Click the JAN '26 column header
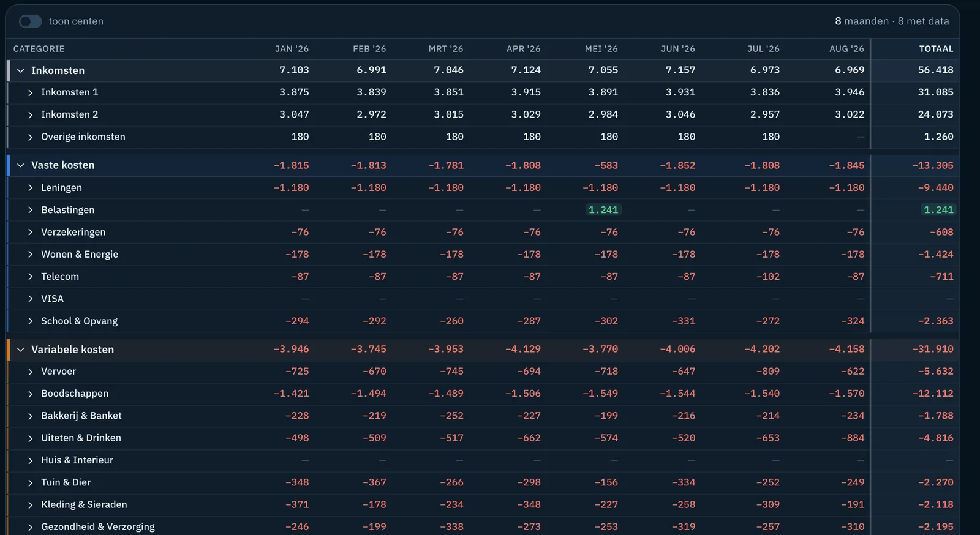 [x=292, y=49]
